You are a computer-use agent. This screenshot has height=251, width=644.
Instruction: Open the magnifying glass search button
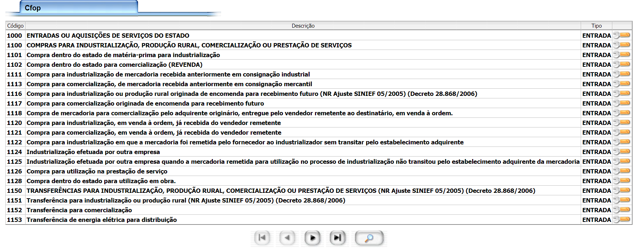pos(369,238)
